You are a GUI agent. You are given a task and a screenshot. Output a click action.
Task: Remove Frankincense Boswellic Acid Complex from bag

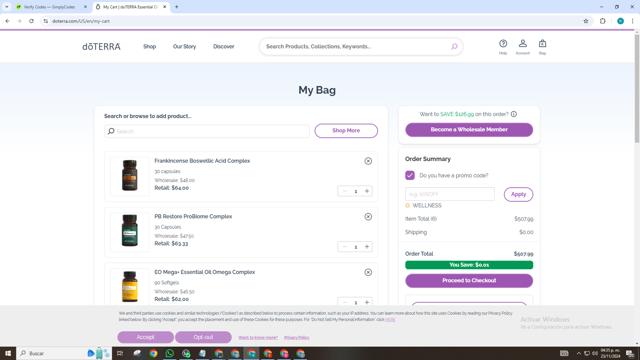(x=368, y=161)
